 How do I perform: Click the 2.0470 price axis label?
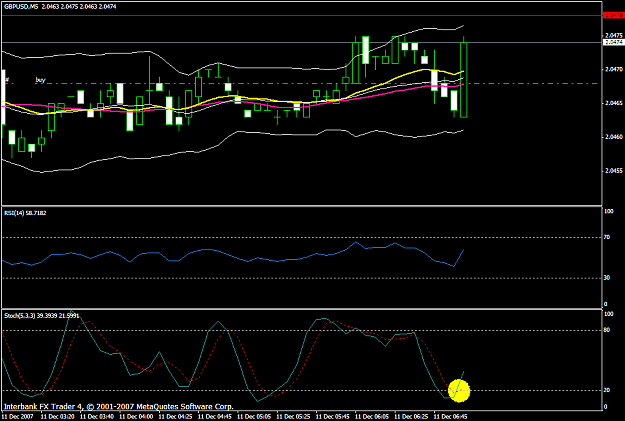coord(614,69)
